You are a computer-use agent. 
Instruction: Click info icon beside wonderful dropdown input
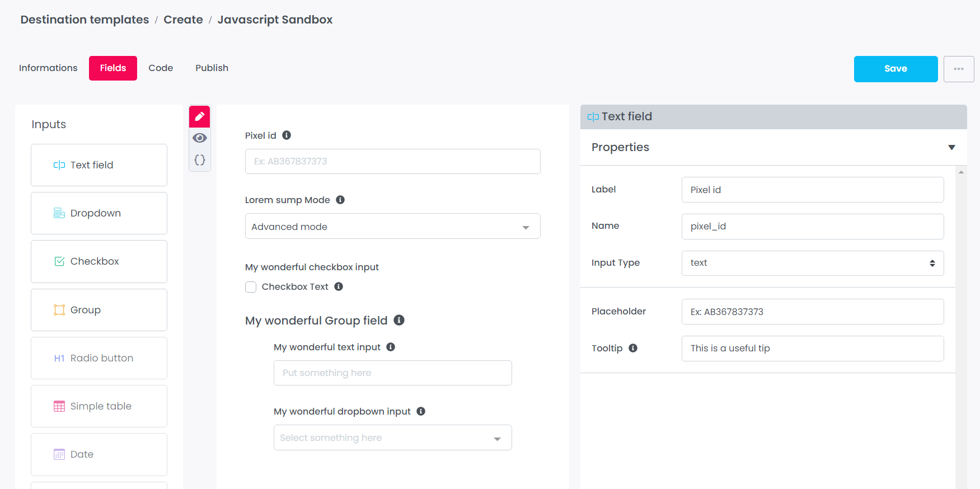click(421, 411)
